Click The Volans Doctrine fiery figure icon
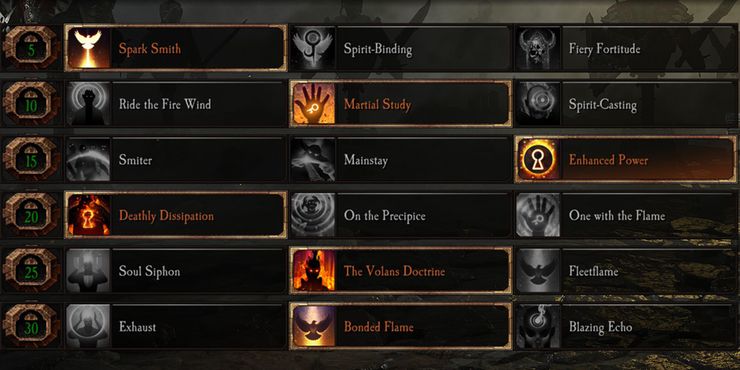 313,271
